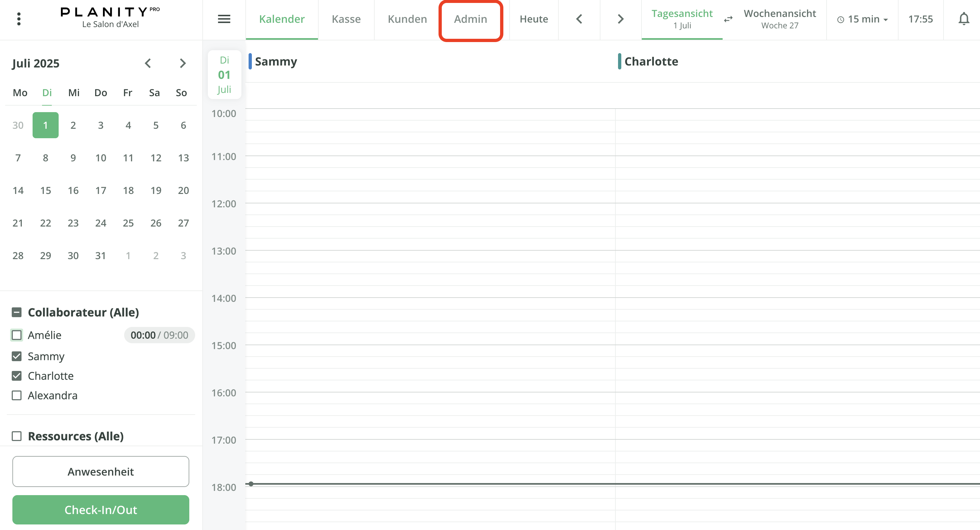Click the swap arrows between day and week view
This screenshot has height=530, width=980.
point(728,20)
